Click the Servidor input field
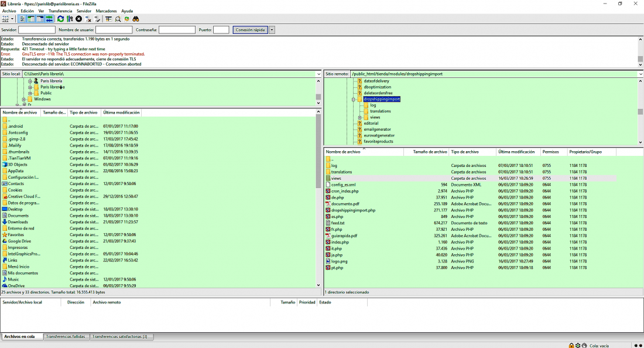Image resolution: width=644 pixels, height=348 pixels. [37, 30]
